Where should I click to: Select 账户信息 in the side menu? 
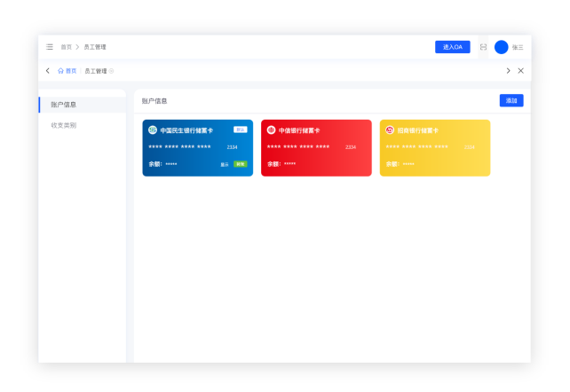64,105
